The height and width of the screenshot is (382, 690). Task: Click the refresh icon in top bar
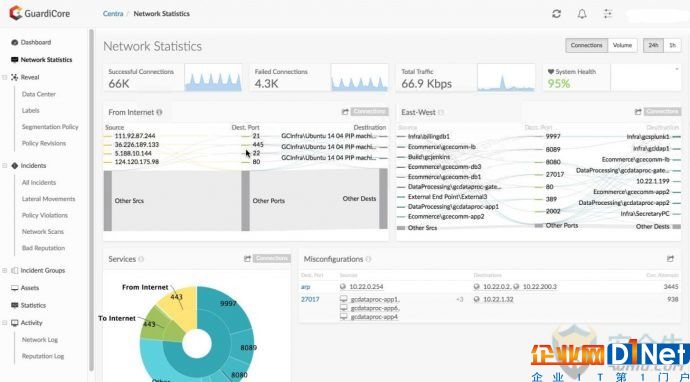click(556, 14)
